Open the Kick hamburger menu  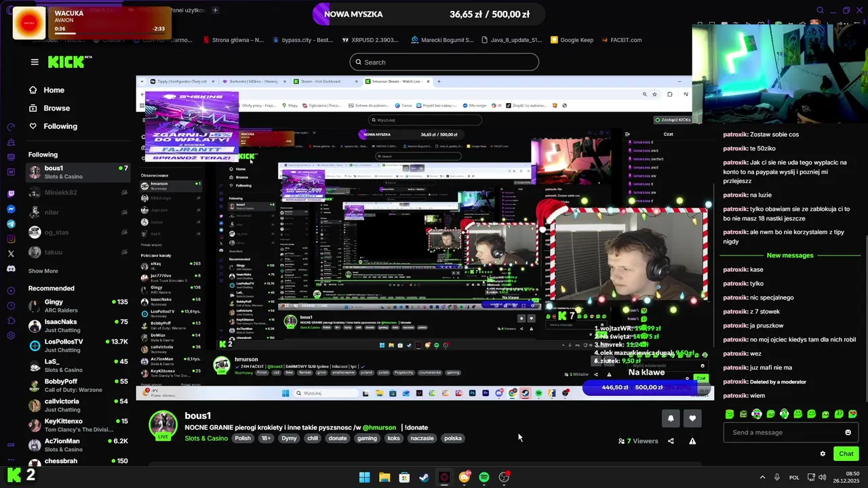click(x=35, y=62)
